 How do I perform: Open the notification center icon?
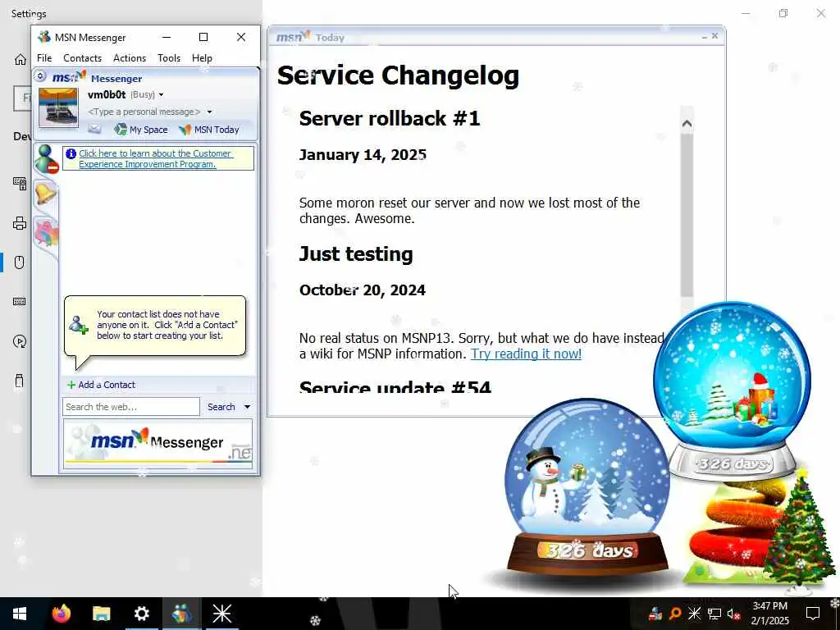tap(813, 614)
